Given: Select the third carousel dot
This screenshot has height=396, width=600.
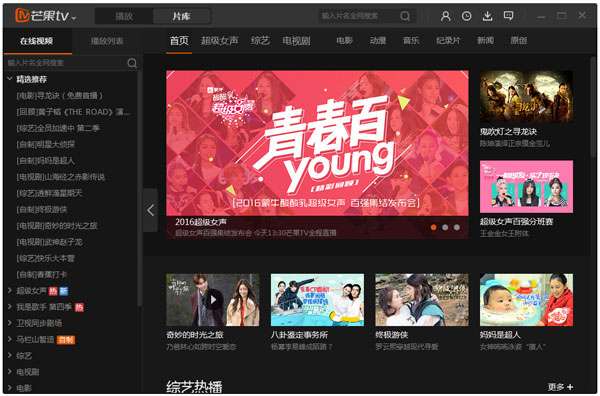Looking at the screenshot, I should tap(457, 227).
